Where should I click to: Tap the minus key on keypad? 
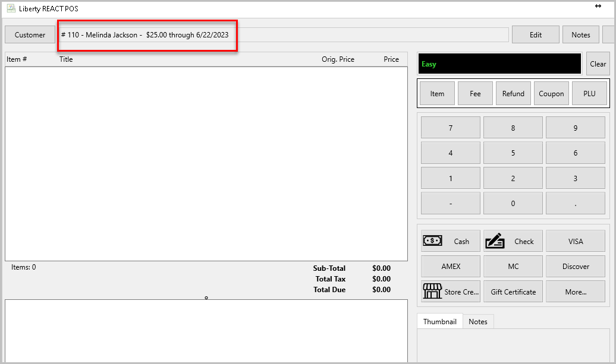point(451,203)
